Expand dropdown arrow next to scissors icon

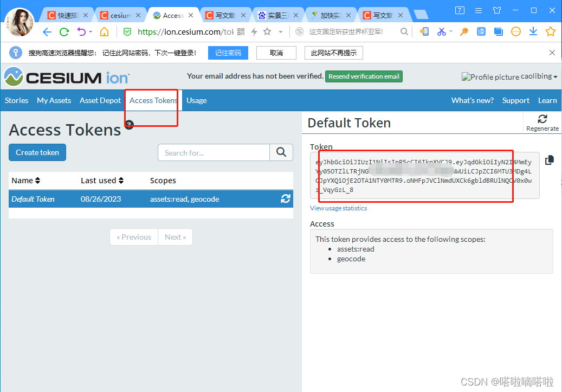[x=451, y=31]
